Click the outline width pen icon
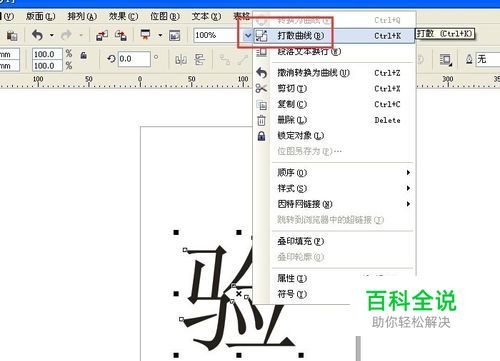 pyautogui.click(x=469, y=60)
